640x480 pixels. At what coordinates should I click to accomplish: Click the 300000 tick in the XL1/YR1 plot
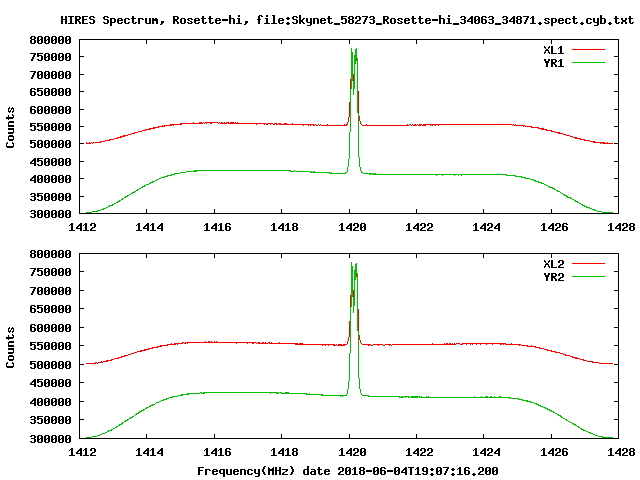[x=50, y=214]
